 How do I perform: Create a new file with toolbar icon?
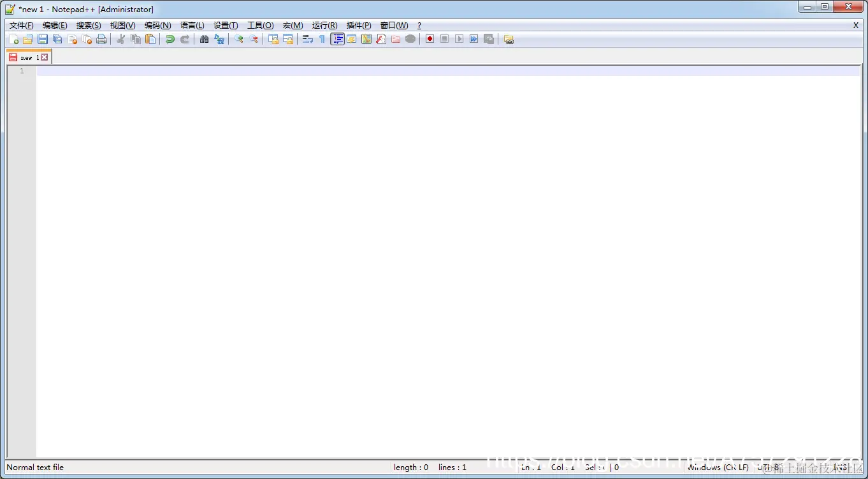[13, 39]
